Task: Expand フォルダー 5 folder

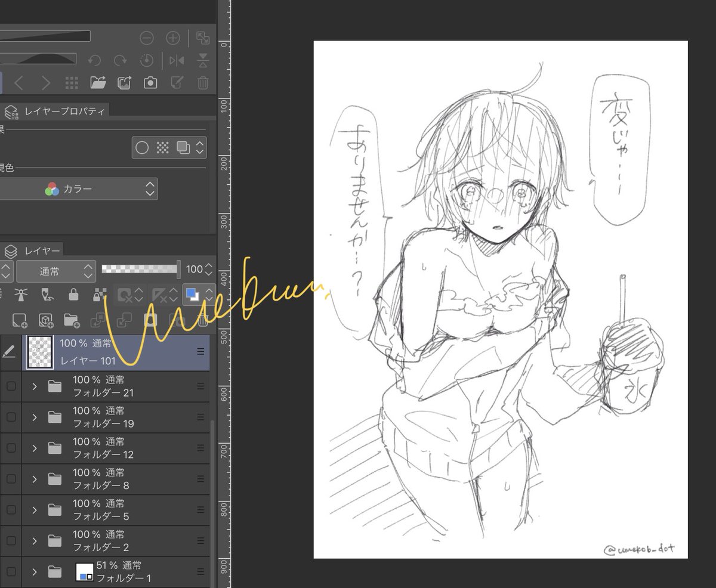Action: tap(35, 510)
